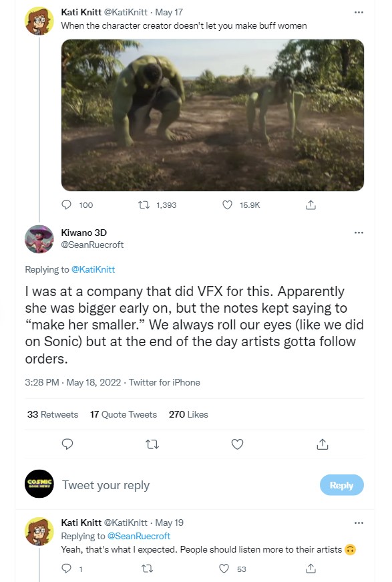Retweet Kiwano 3D's VFX tweet

pyautogui.click(x=152, y=444)
